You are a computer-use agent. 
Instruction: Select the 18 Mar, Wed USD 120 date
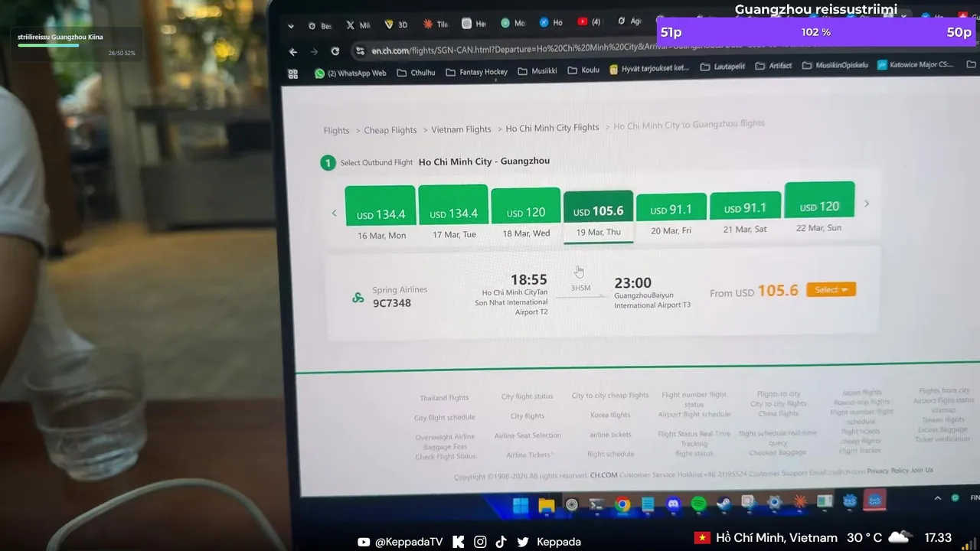tap(526, 212)
